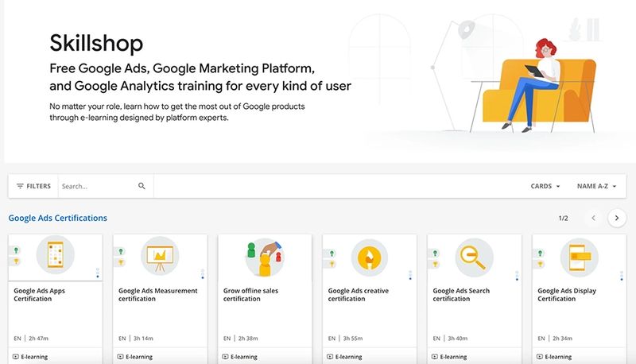Click green badge icon on Google Ads Display card
The image size is (636, 364).
click(x=541, y=254)
